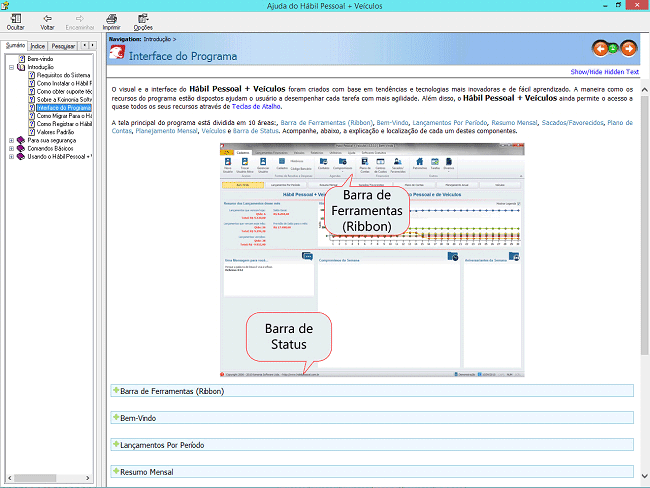Click the Valores Padrão page icon
Viewport: 650px width, 488px height.
pos(32,132)
